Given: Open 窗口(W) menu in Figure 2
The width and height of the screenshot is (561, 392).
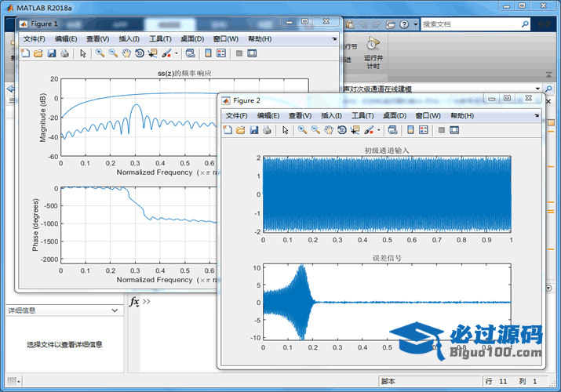Looking at the screenshot, I should (x=428, y=116).
